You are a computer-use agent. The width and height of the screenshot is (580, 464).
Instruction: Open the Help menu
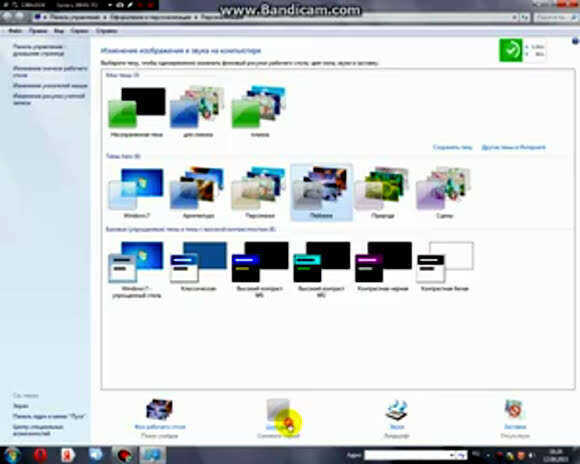point(107,31)
